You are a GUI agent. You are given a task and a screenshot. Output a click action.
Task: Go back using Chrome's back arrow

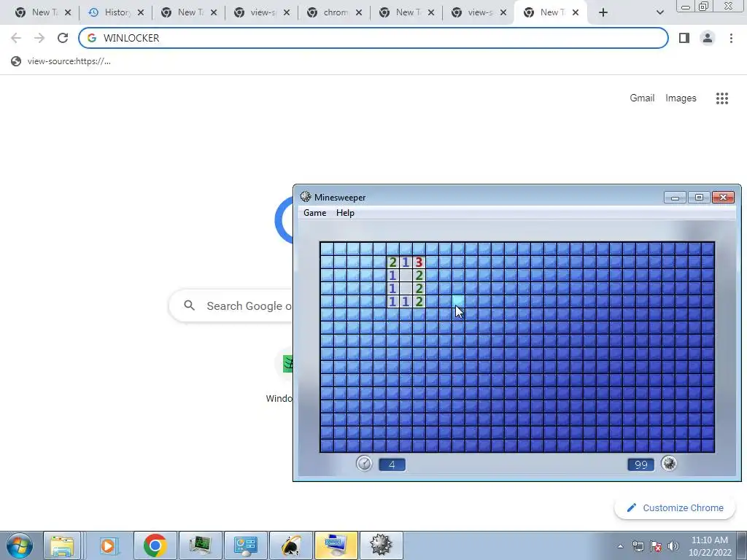click(x=16, y=38)
